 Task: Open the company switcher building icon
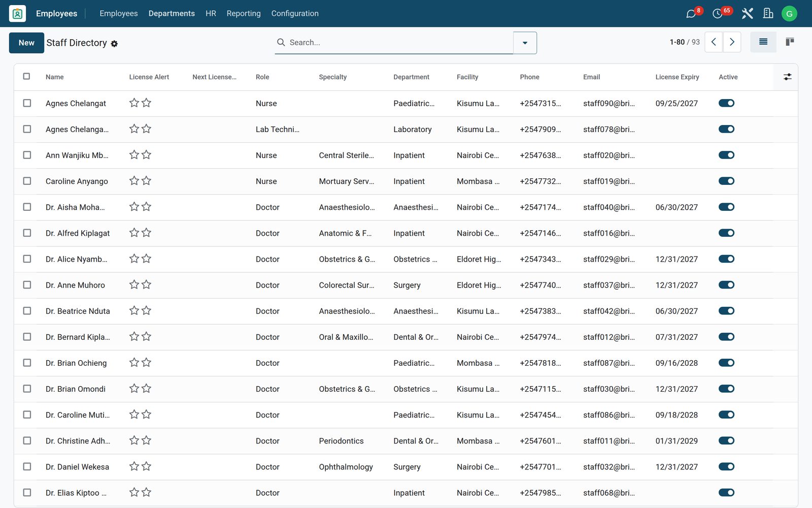[x=768, y=14]
